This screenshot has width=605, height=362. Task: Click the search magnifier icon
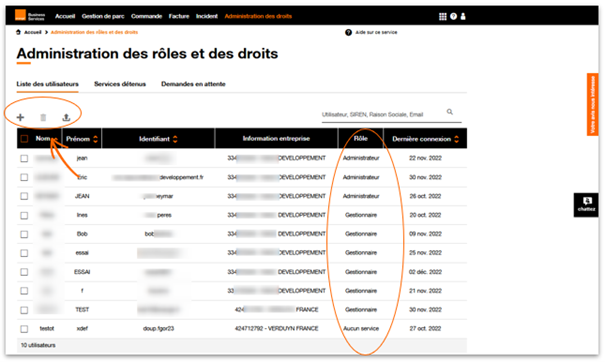tap(450, 112)
